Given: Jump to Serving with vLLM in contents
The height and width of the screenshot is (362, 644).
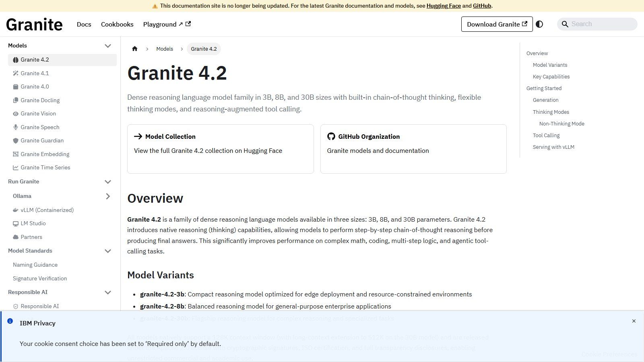Looking at the screenshot, I should click(553, 147).
